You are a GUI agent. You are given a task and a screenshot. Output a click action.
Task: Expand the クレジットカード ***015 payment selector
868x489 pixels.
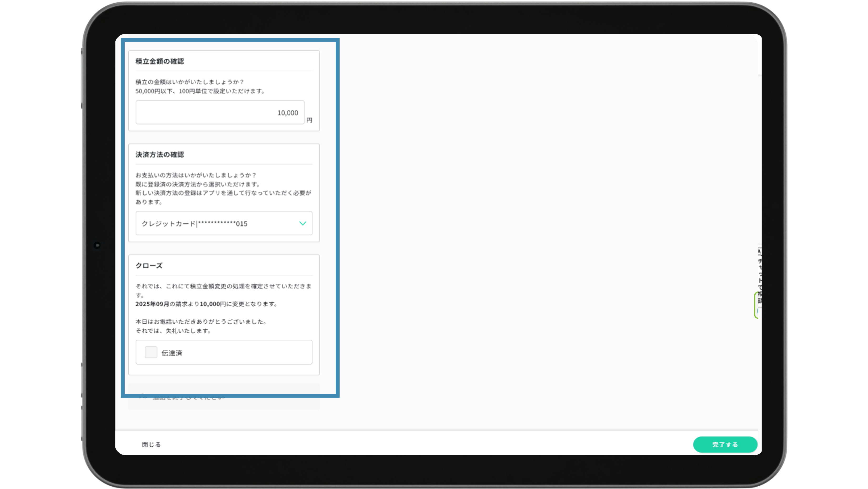tap(224, 223)
